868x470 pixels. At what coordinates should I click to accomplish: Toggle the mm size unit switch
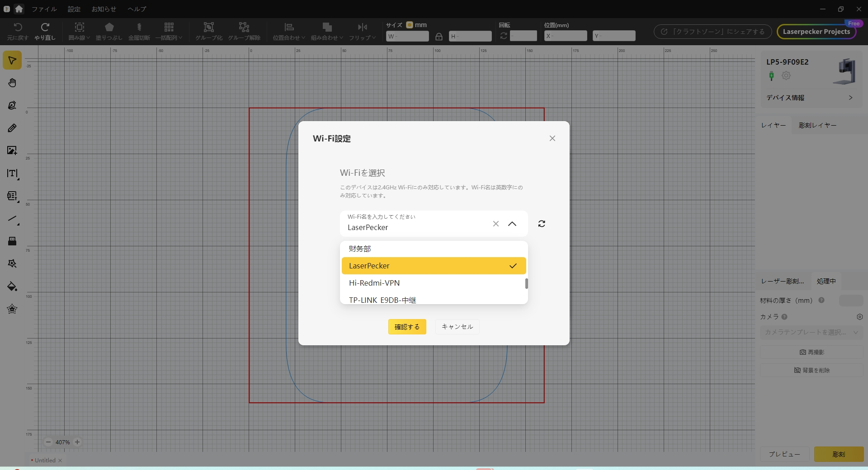(409, 25)
